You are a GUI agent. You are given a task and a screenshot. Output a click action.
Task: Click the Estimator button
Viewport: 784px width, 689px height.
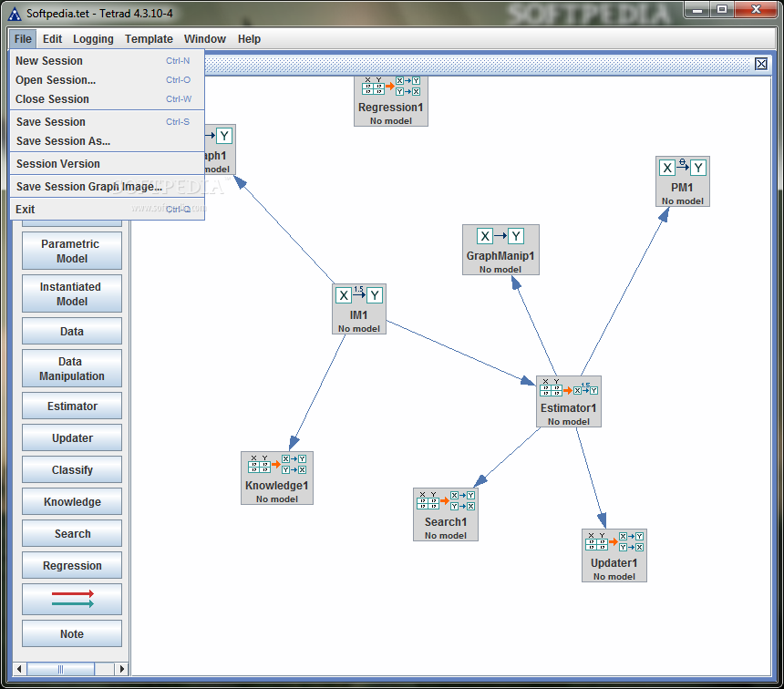pyautogui.click(x=72, y=406)
